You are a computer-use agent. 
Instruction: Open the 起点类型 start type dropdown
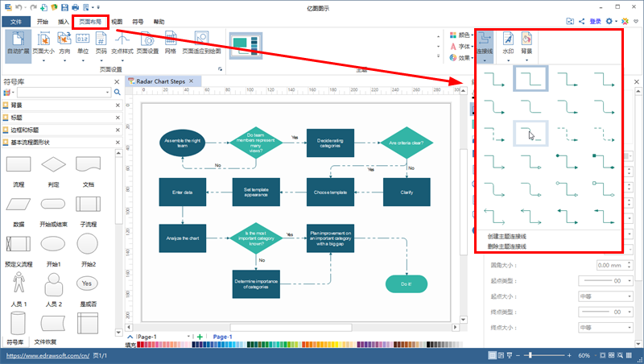point(606,280)
